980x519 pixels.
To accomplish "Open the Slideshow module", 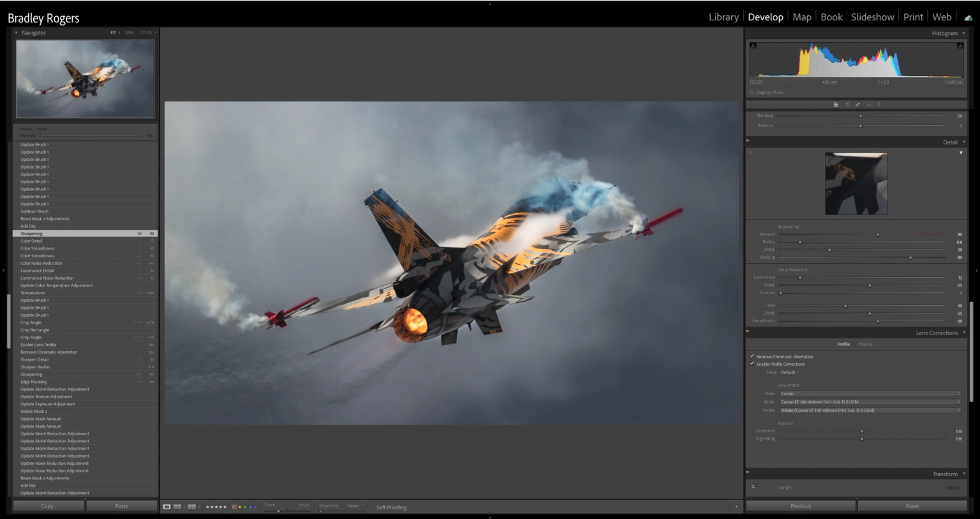I will 873,17.
